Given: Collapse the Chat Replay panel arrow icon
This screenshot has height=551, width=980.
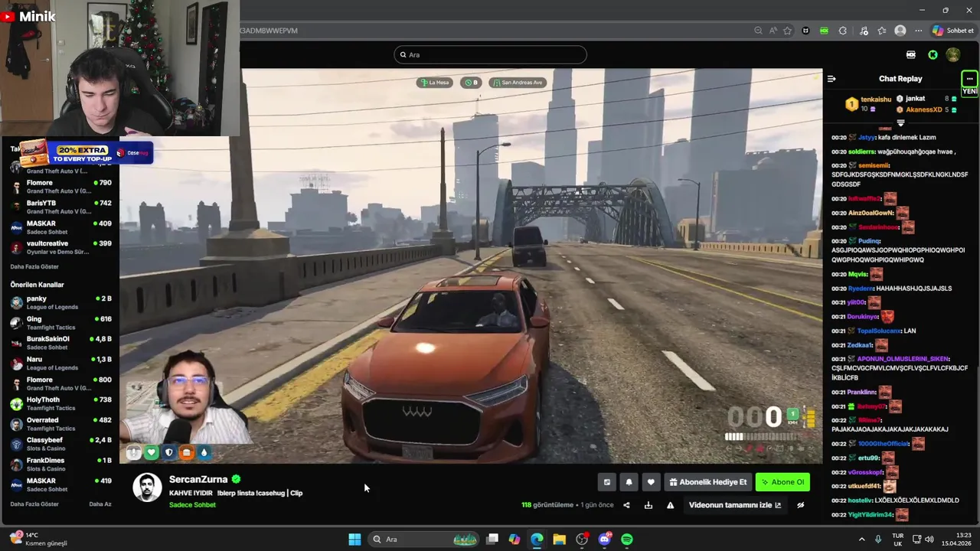Looking at the screenshot, I should (831, 79).
